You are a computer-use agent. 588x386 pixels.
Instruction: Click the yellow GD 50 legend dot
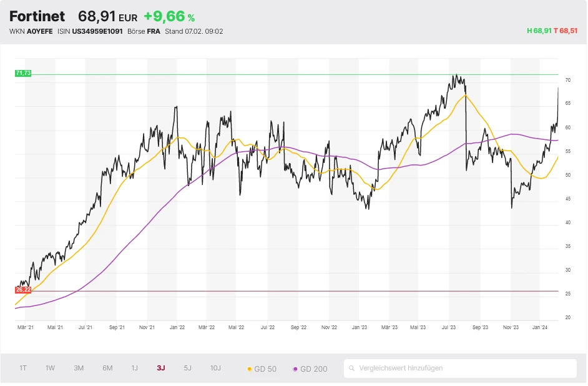pos(250,369)
